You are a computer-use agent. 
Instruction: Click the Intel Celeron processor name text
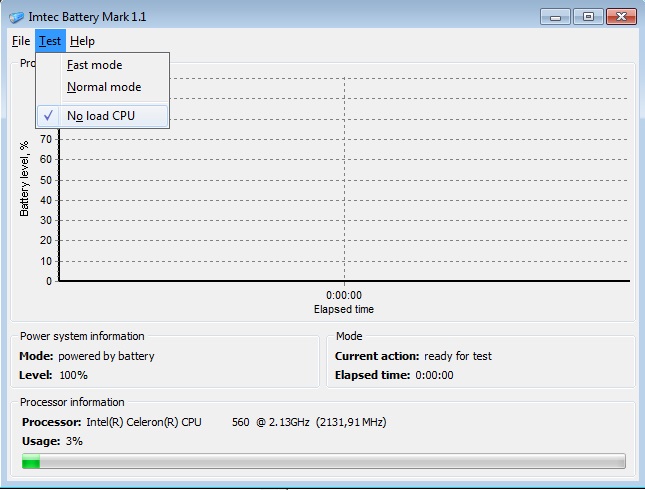[144, 422]
